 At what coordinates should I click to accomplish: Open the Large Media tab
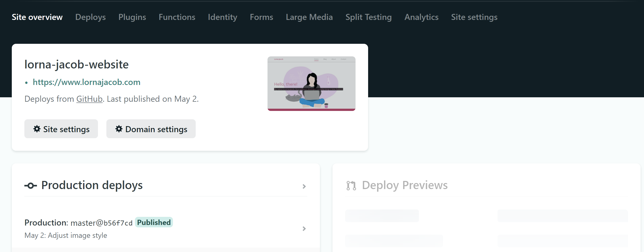tap(309, 17)
